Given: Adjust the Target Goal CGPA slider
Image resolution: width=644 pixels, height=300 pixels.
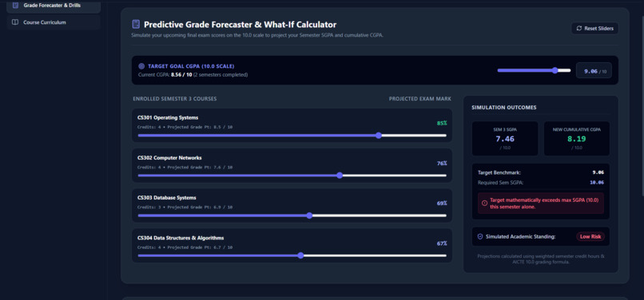Looking at the screenshot, I should [534, 70].
